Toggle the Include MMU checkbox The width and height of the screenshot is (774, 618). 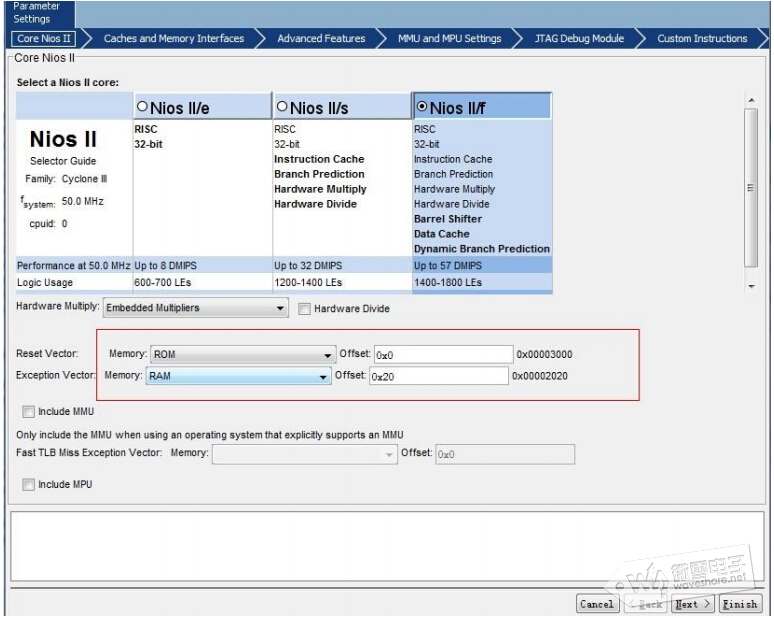[28, 411]
